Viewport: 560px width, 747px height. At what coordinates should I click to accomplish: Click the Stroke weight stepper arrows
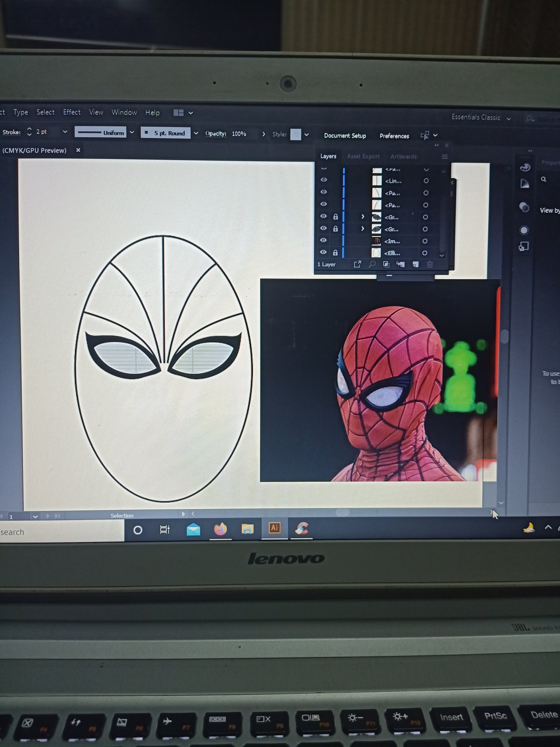pos(29,132)
